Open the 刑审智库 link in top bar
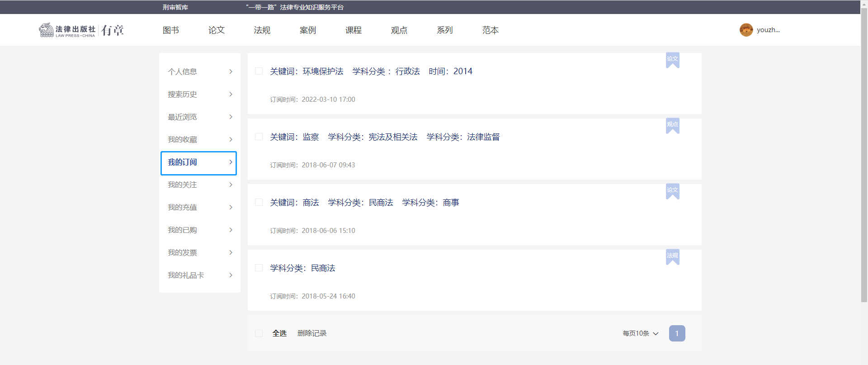The width and height of the screenshot is (868, 365). (175, 7)
